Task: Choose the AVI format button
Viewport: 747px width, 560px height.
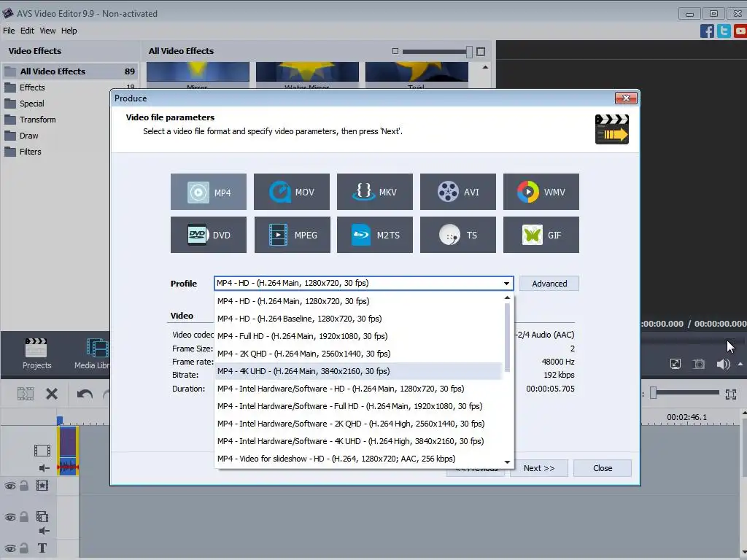Action: (458, 192)
